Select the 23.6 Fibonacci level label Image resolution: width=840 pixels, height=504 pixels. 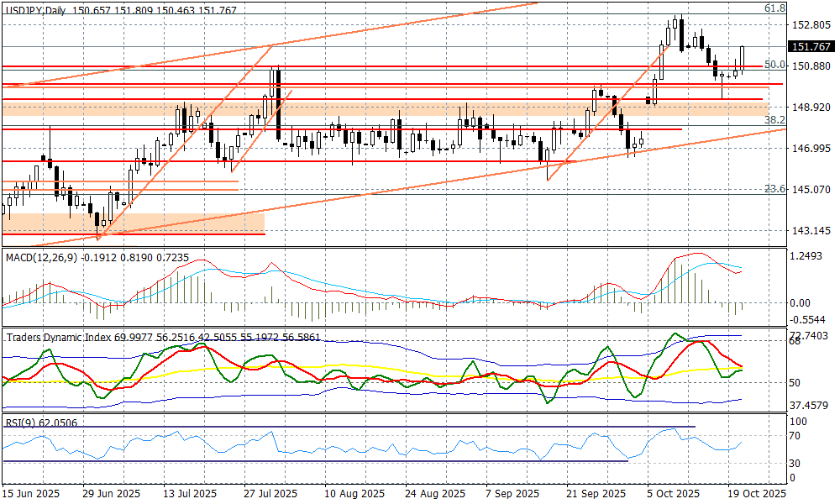[774, 190]
